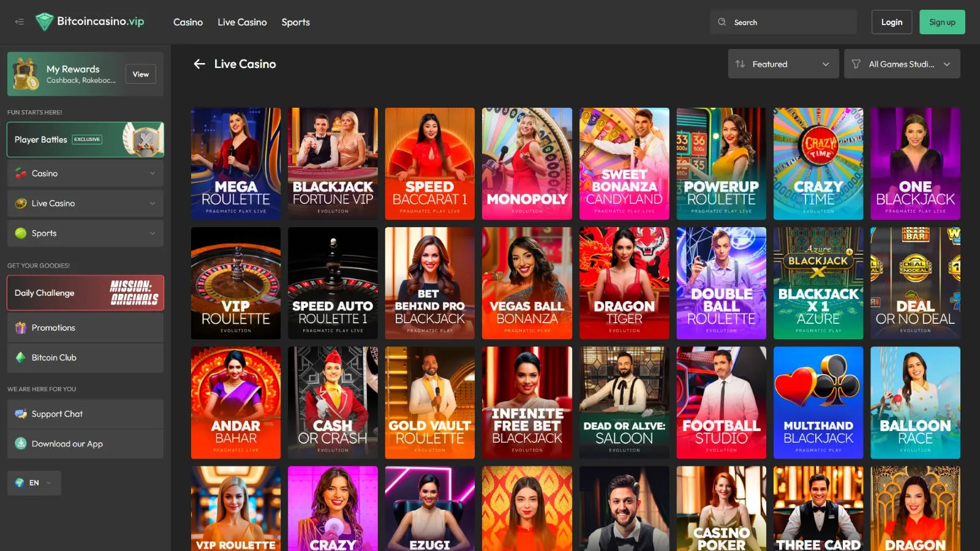Click the Support Chat speech bubble icon
The height and width of the screenshot is (551, 980).
21,414
